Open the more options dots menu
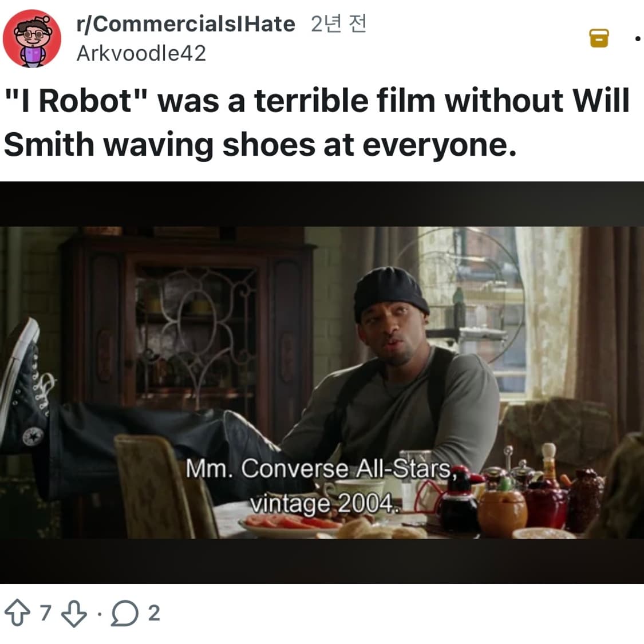The height and width of the screenshot is (644, 644). click(638, 38)
